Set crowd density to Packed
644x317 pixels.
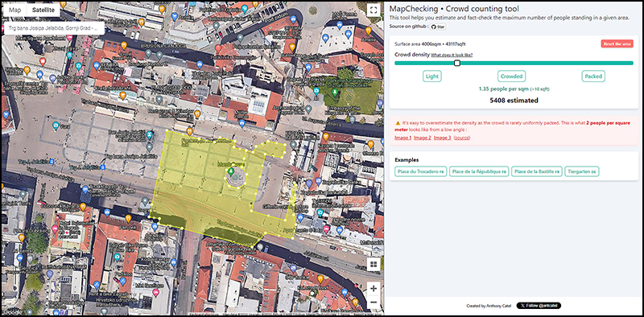[593, 76]
